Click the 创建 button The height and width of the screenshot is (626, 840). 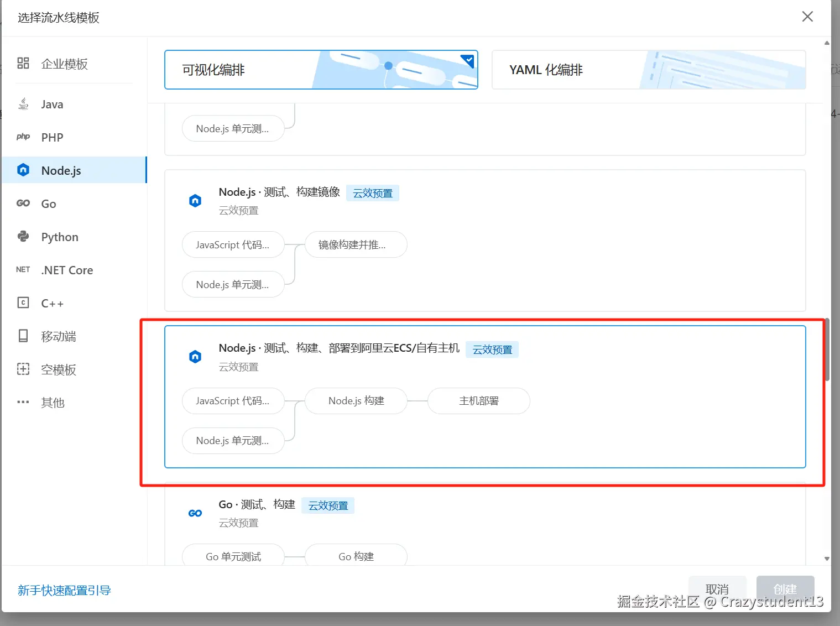[x=785, y=590]
